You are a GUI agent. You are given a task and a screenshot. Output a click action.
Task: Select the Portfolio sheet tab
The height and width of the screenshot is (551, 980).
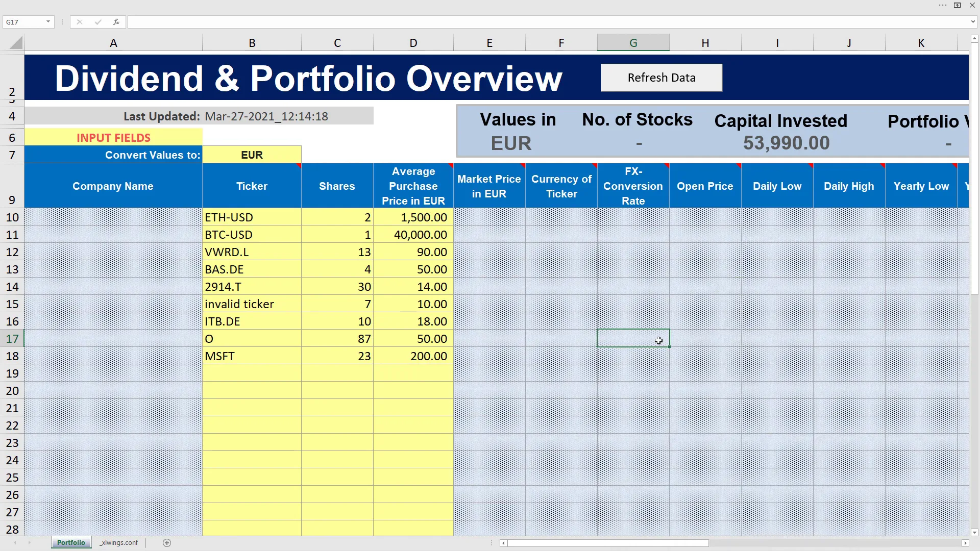pyautogui.click(x=71, y=542)
